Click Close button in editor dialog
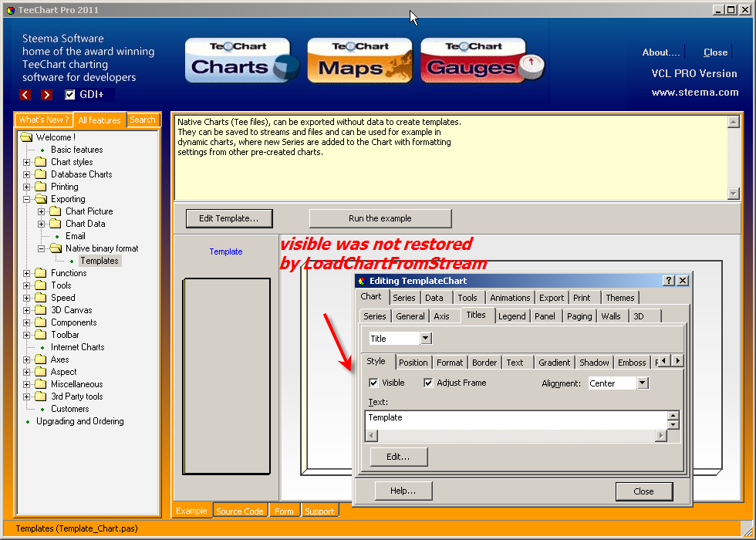The width and height of the screenshot is (756, 540). point(643,491)
